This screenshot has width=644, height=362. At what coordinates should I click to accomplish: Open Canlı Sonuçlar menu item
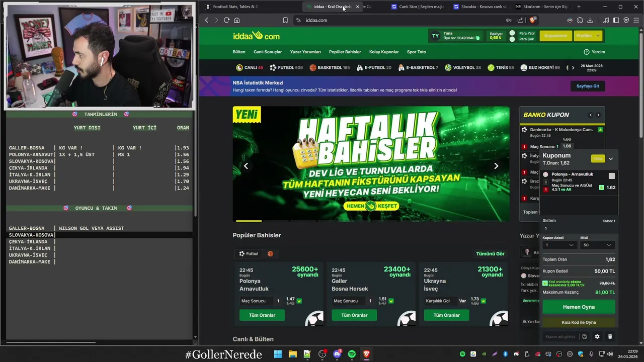pos(268,52)
